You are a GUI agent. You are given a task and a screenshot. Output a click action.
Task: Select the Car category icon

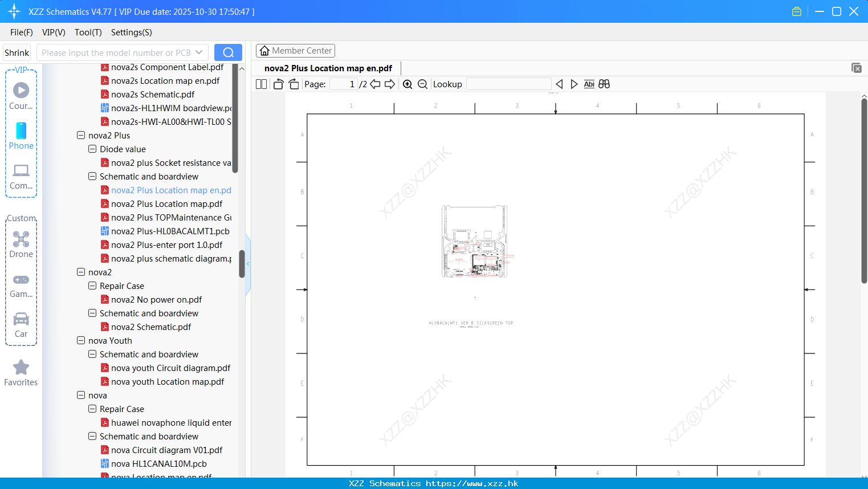point(21,325)
